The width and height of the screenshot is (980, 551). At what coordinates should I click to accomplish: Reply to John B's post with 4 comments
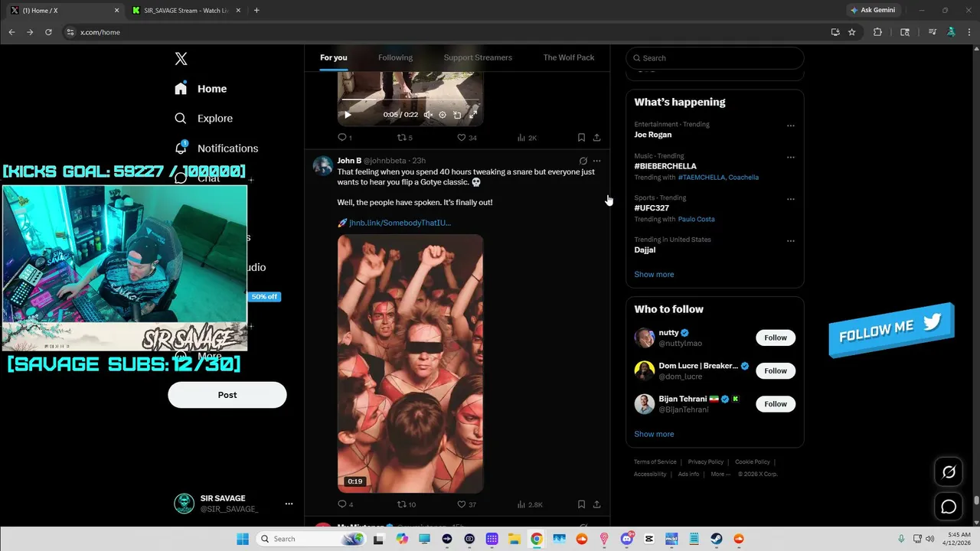pos(345,504)
